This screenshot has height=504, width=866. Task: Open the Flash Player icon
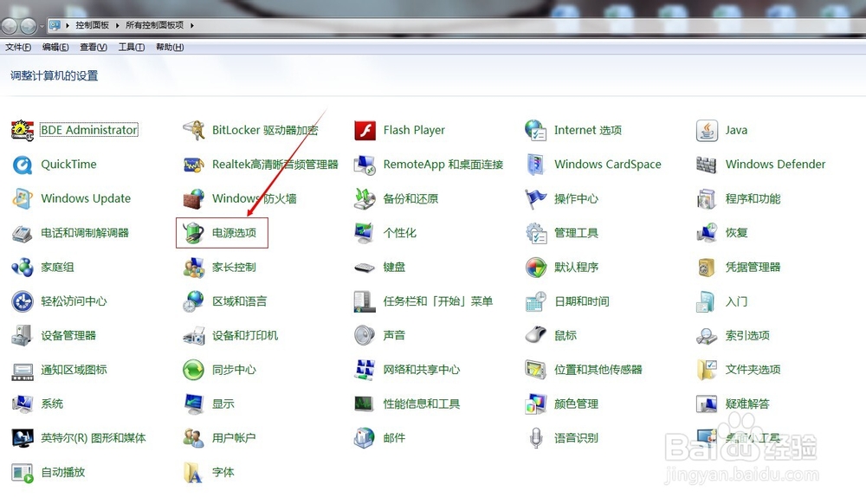click(365, 130)
